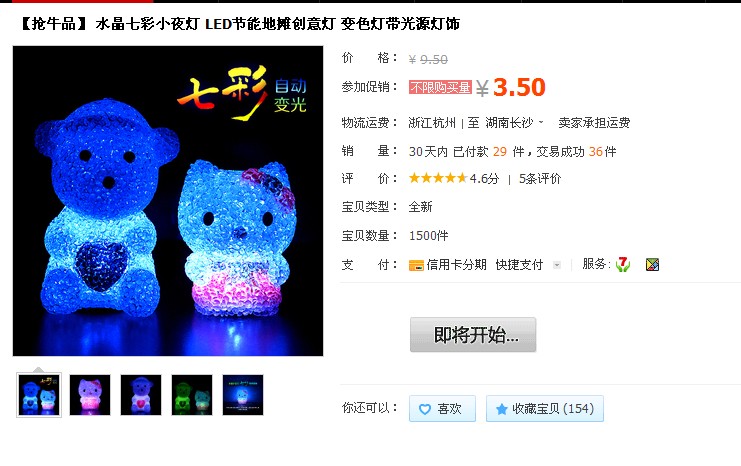Click the credit card installment icon
The image size is (741, 466).
pos(416,265)
